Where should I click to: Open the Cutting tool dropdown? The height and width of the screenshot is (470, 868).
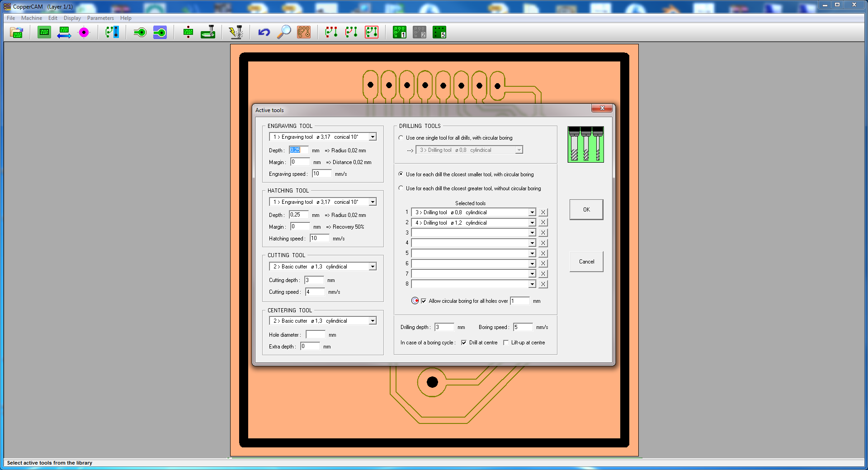pyautogui.click(x=373, y=267)
